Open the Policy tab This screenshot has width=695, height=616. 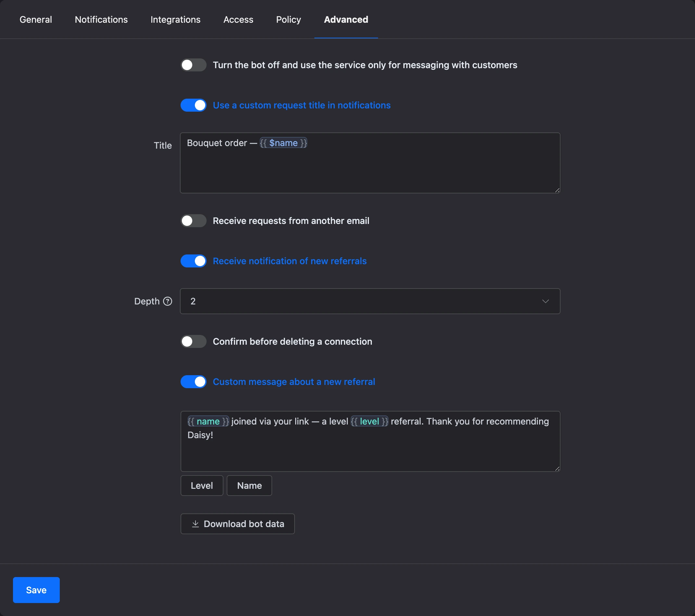[x=288, y=20]
